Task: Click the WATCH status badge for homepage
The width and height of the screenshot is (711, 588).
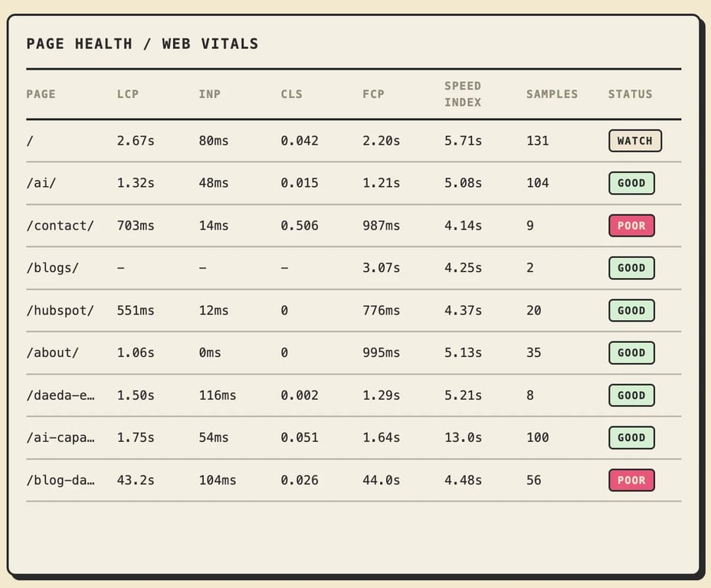Action: (635, 140)
